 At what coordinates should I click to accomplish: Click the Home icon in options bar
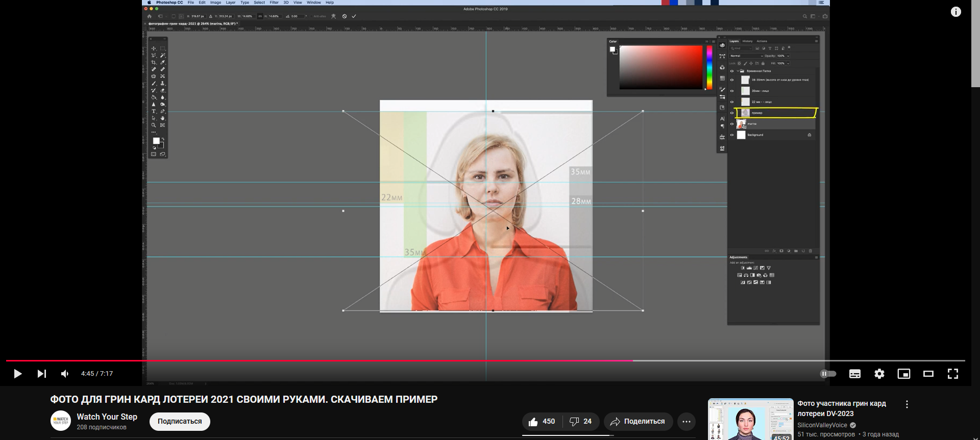click(149, 16)
